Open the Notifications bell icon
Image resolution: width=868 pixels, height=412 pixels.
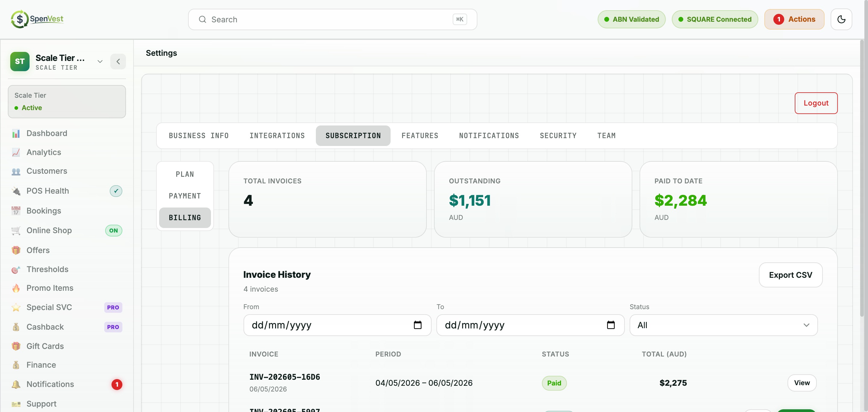pos(16,384)
